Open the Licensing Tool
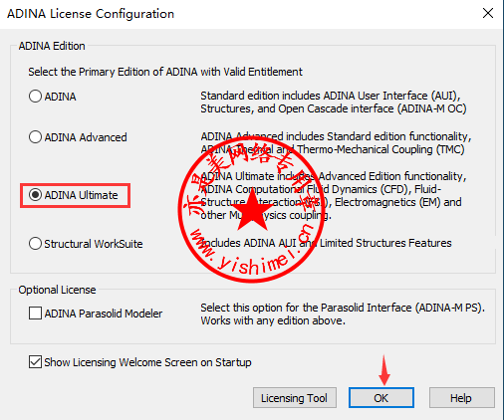This screenshot has width=504, height=420. click(x=295, y=398)
